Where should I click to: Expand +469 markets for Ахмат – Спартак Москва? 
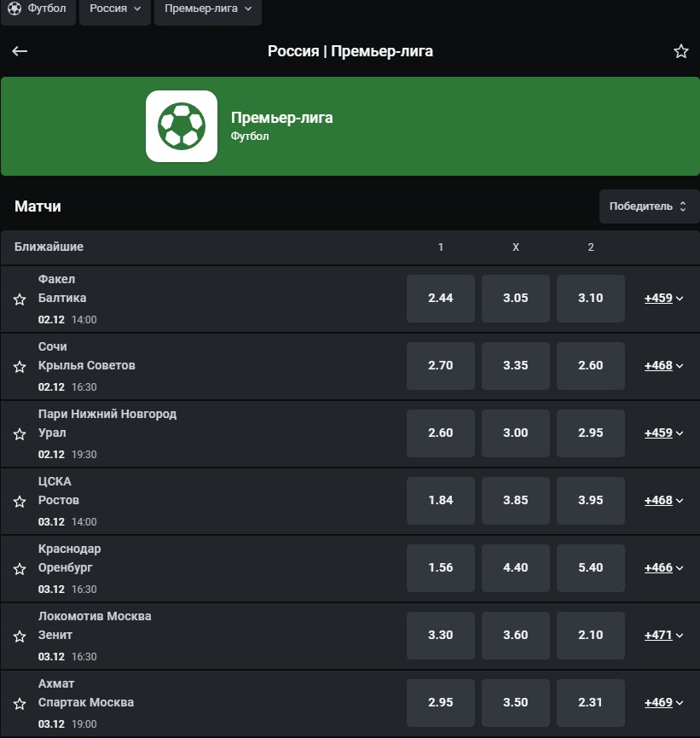point(663,702)
